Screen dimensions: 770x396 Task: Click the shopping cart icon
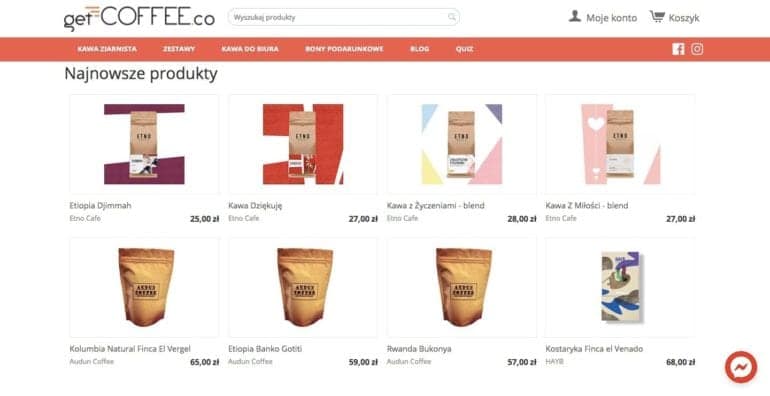tap(657, 17)
